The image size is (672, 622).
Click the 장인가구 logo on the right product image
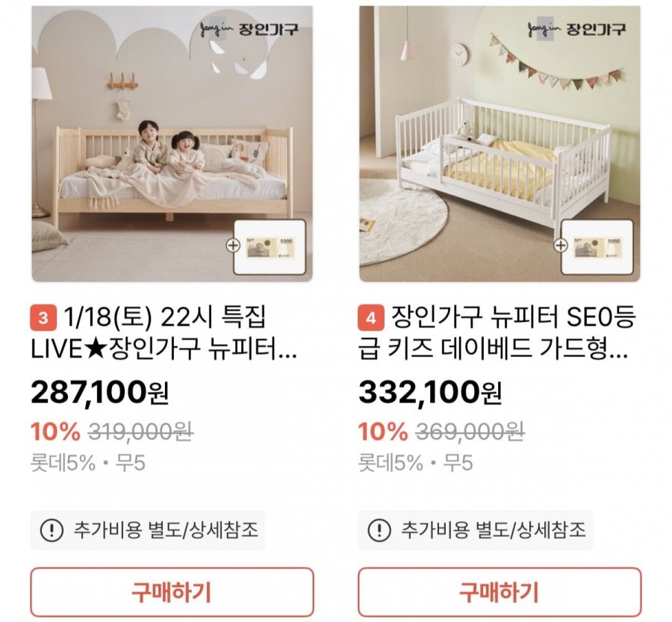tap(576, 31)
